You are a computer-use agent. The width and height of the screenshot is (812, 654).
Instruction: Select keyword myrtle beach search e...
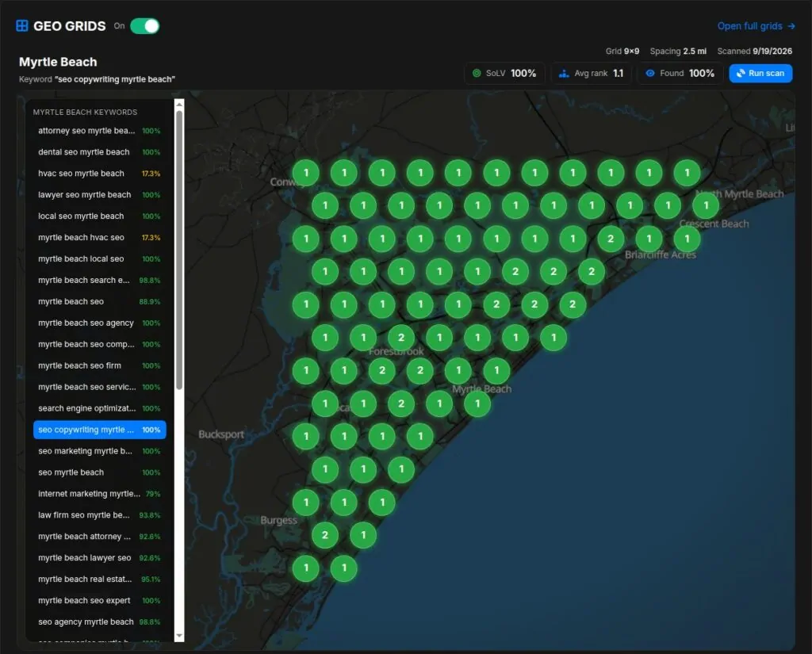point(99,280)
